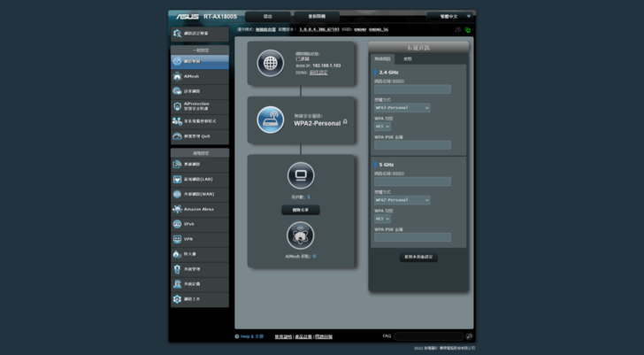Open the Quick Internet Setup wizard icon
The image size is (644, 355).
(177, 34)
